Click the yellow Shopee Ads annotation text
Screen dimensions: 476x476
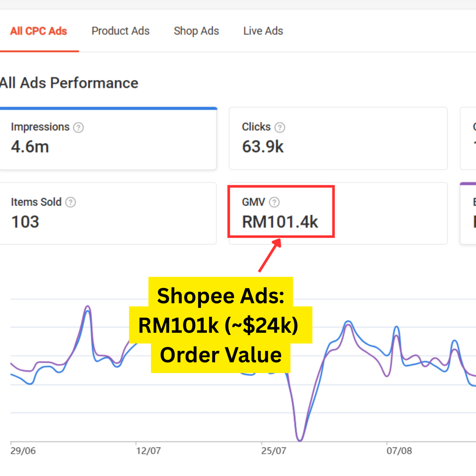pos(220,325)
